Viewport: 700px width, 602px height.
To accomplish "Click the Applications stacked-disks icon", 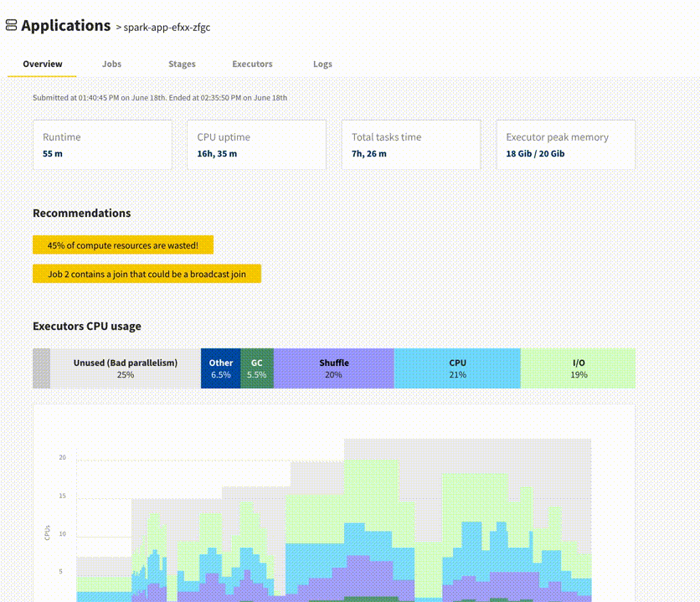I will point(10,25).
